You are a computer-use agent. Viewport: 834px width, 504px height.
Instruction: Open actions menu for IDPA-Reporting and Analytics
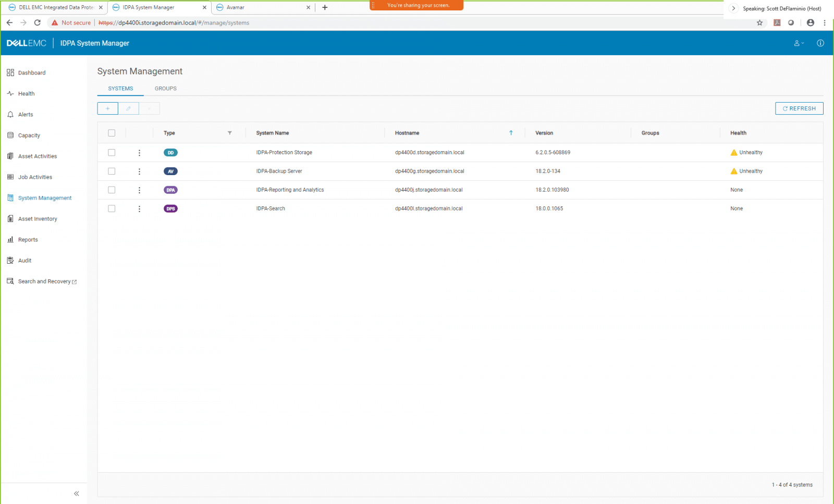(x=139, y=190)
